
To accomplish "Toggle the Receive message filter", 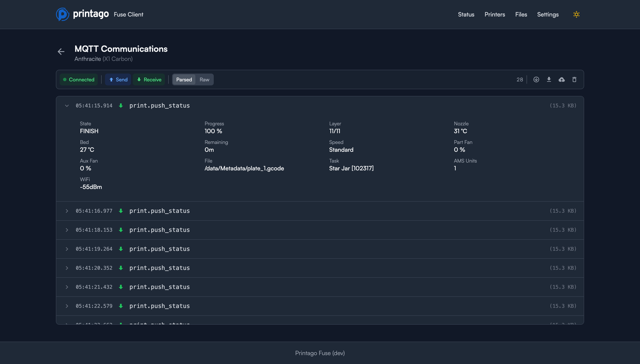I will click(149, 79).
